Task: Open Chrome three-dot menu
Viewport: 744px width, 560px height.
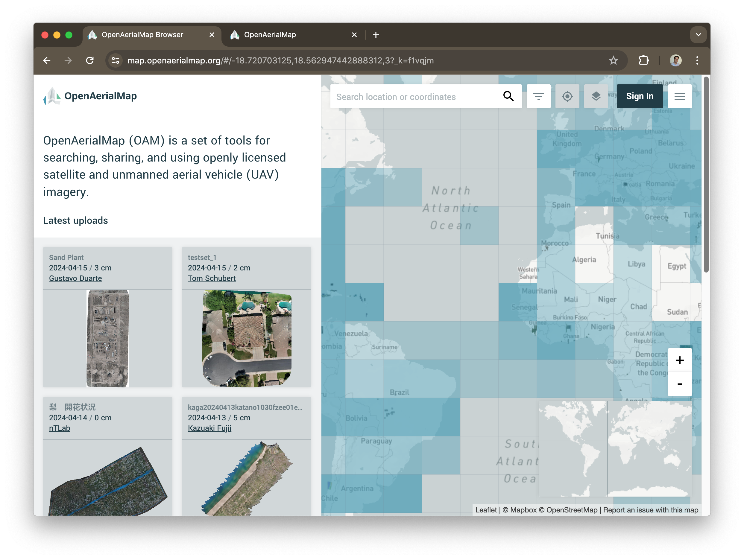Action: point(697,60)
